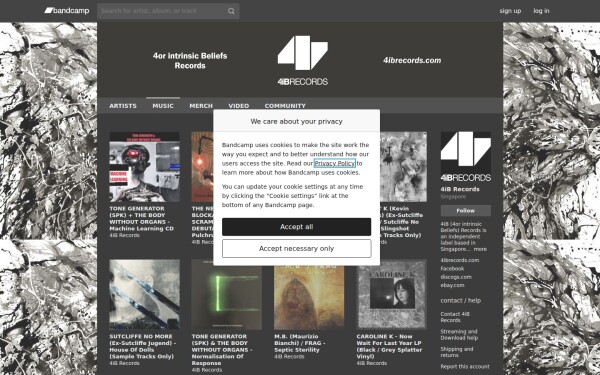The image size is (600, 375).
Task: Click 4iB Records name in sidebar
Action: coord(460,189)
